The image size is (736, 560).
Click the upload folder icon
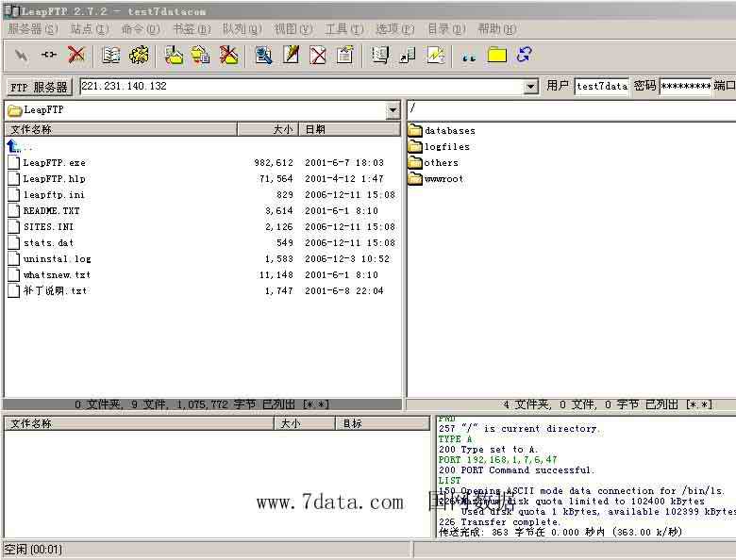174,56
